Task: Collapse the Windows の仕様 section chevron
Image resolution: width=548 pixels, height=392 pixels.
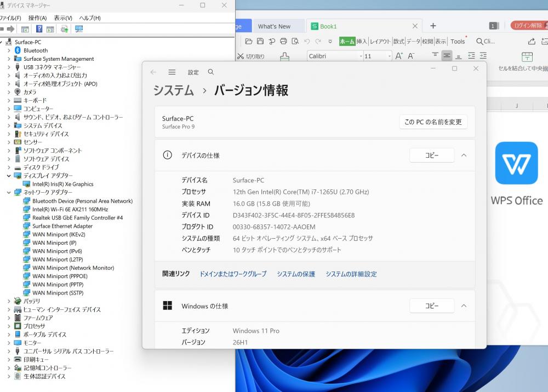Action: pyautogui.click(x=464, y=306)
